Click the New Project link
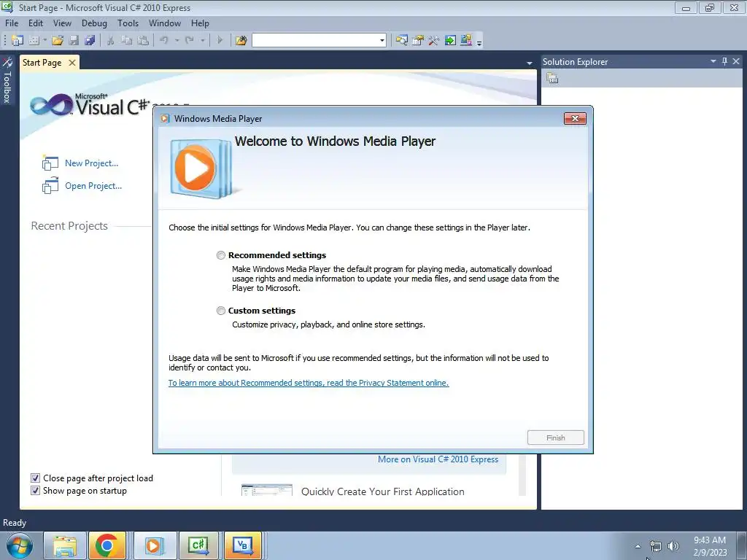The height and width of the screenshot is (560, 747). click(91, 163)
